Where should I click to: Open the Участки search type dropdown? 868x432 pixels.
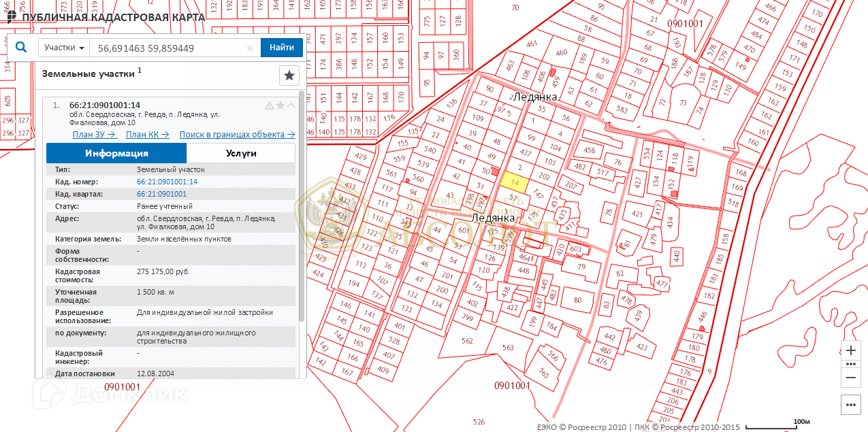coord(65,48)
